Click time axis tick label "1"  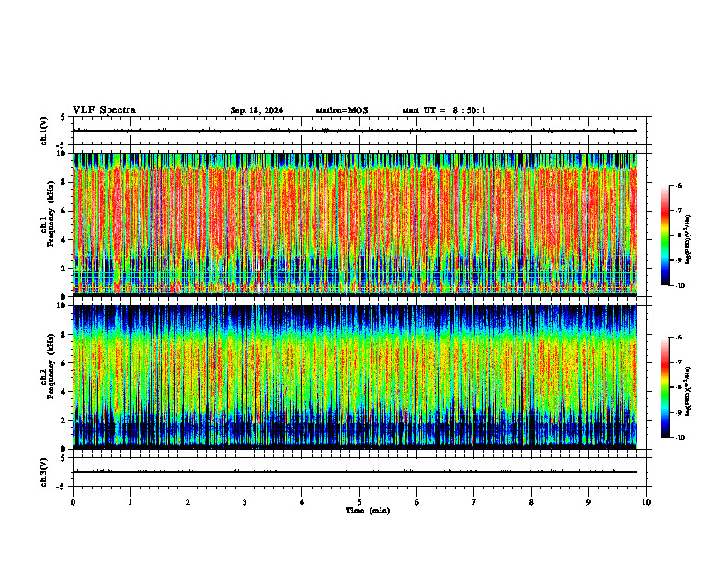click(x=130, y=502)
